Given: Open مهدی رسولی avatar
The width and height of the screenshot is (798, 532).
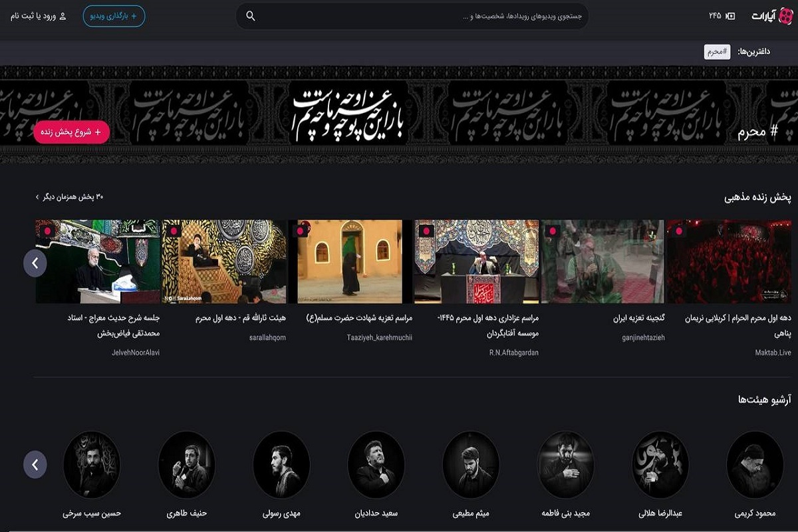Looking at the screenshot, I should point(281,465).
